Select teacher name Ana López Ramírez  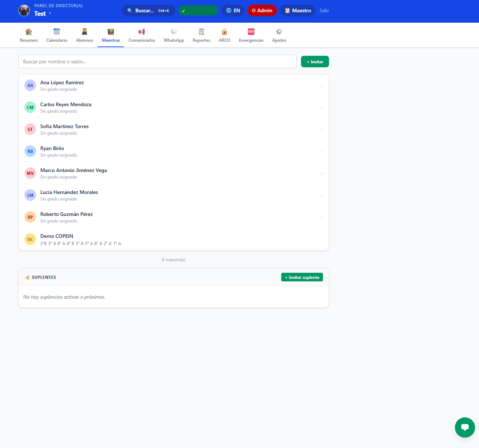click(62, 82)
